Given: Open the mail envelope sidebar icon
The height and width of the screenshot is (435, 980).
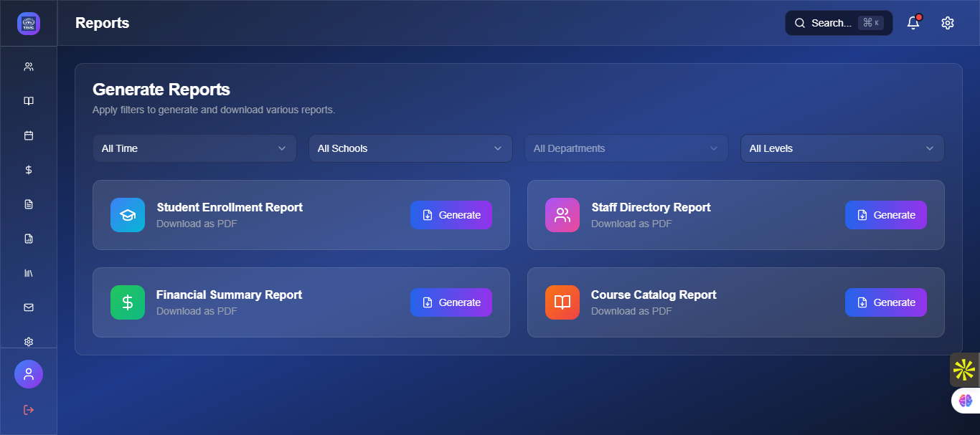Looking at the screenshot, I should click(29, 307).
